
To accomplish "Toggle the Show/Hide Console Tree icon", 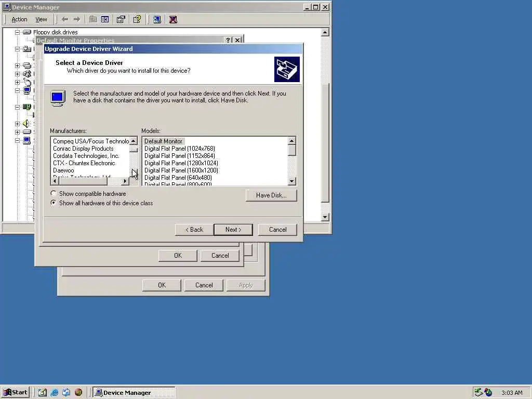I will [105, 19].
